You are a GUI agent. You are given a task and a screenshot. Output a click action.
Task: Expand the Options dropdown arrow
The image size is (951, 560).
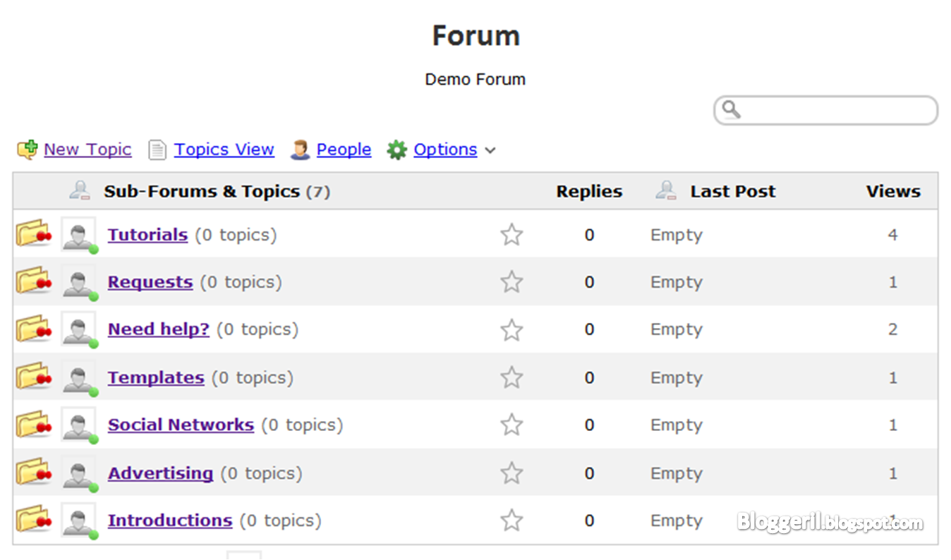(x=491, y=150)
